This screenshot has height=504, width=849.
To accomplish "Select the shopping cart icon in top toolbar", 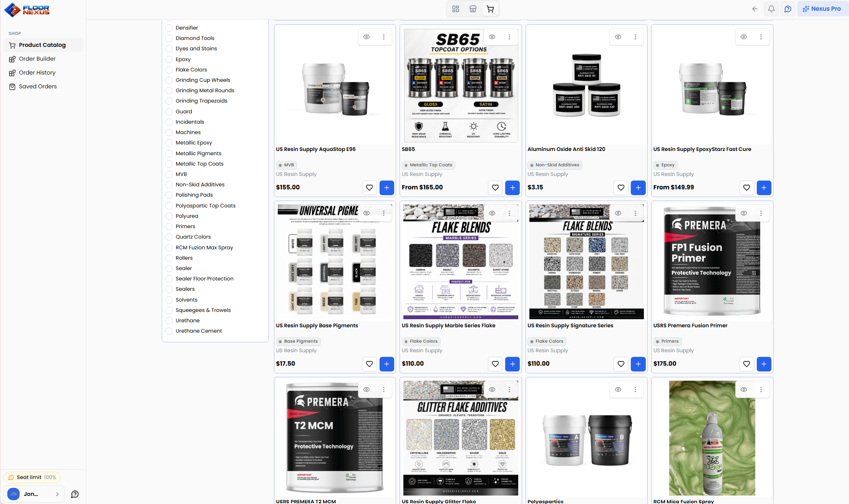I will [x=490, y=9].
